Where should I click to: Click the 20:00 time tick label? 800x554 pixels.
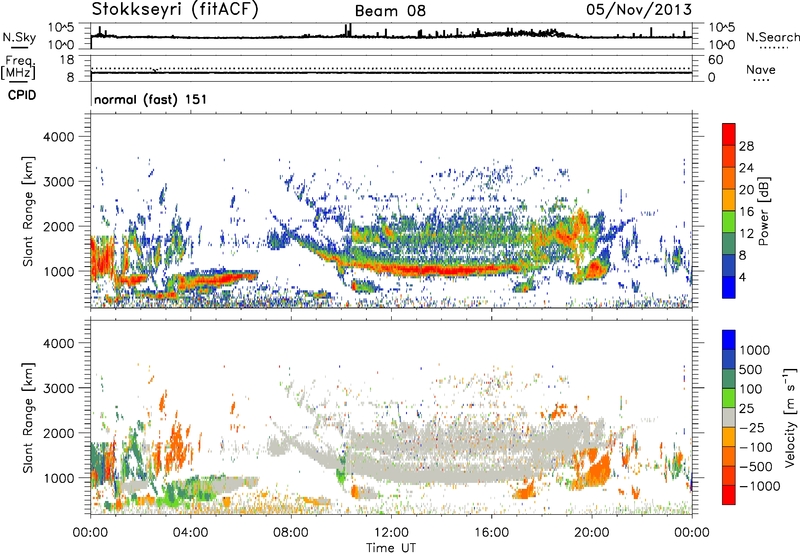591,533
